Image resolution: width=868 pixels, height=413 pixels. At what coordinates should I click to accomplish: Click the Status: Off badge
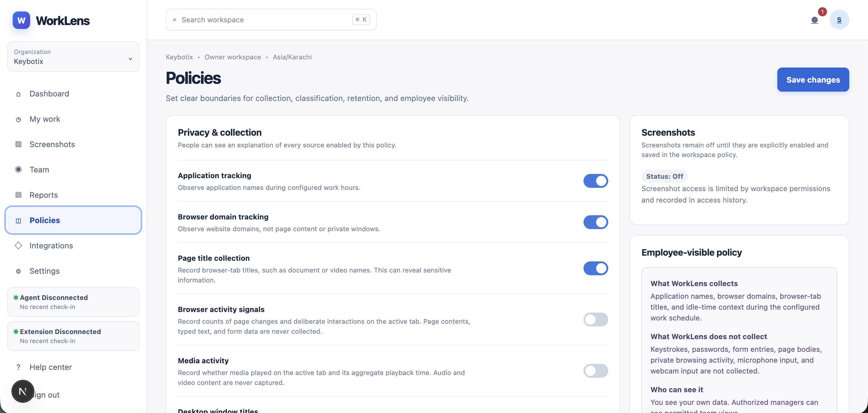point(665,176)
